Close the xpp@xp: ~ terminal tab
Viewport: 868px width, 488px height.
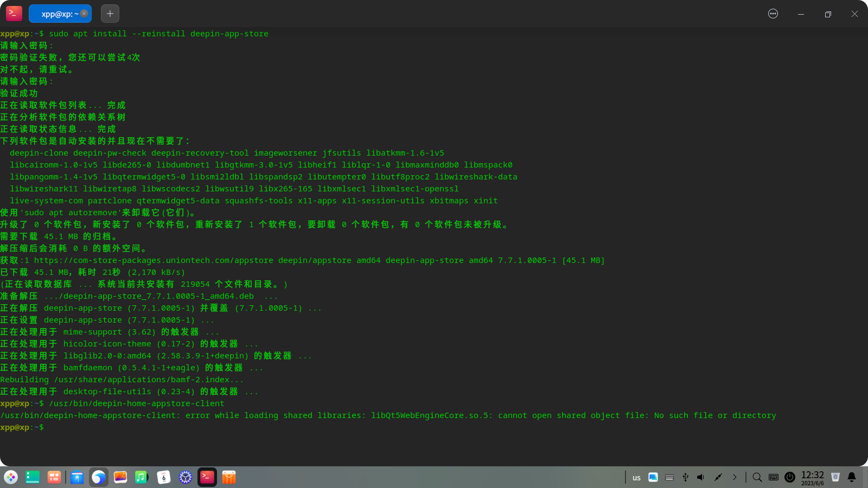(x=84, y=14)
